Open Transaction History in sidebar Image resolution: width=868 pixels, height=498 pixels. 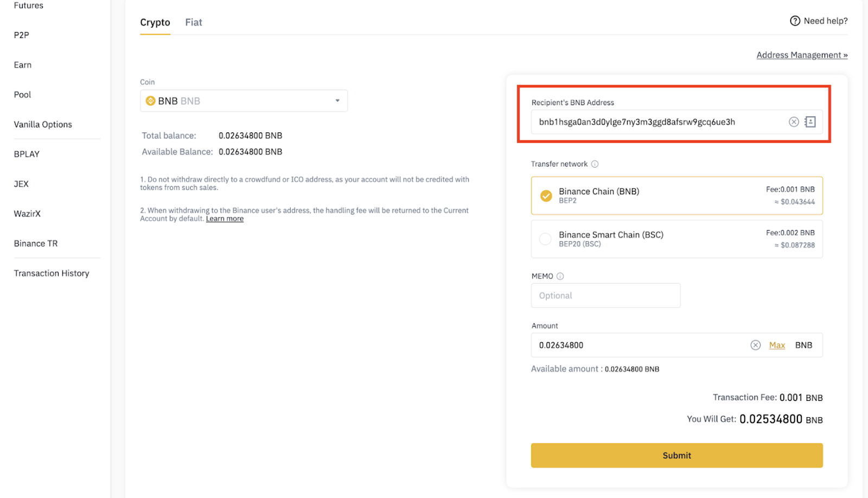click(52, 273)
